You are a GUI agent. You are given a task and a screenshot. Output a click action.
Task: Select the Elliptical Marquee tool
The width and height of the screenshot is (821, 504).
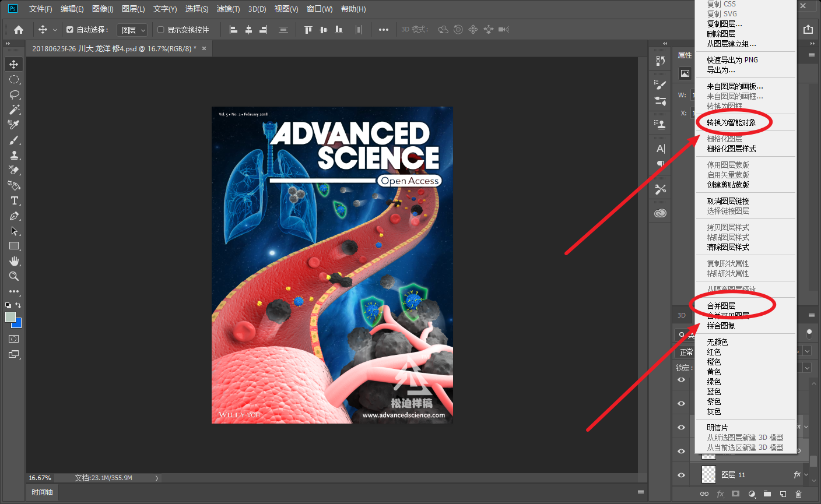point(14,79)
